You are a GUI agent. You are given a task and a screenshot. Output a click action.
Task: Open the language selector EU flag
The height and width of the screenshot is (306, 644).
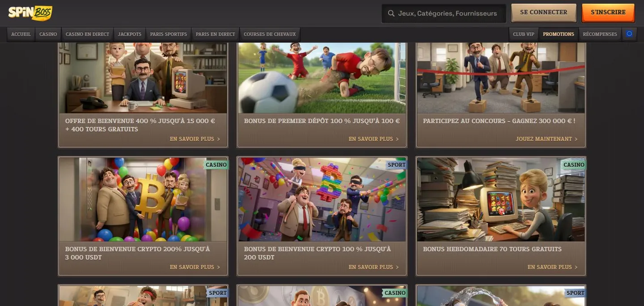[629, 34]
